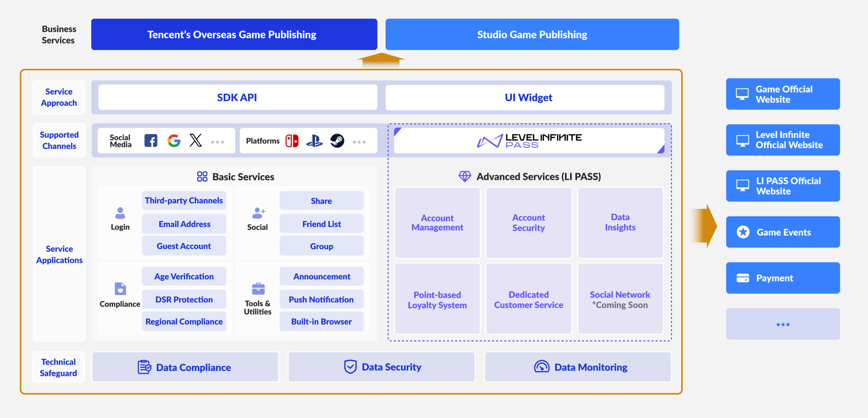868x418 pixels.
Task: Click monitor icon on Level Infinite Official Website
Action: point(742,140)
